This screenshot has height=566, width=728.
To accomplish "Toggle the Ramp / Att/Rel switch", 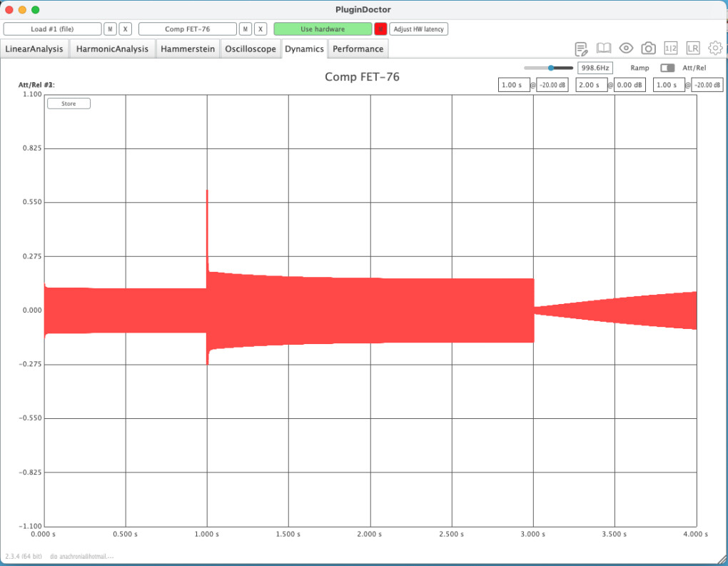I will [667, 68].
